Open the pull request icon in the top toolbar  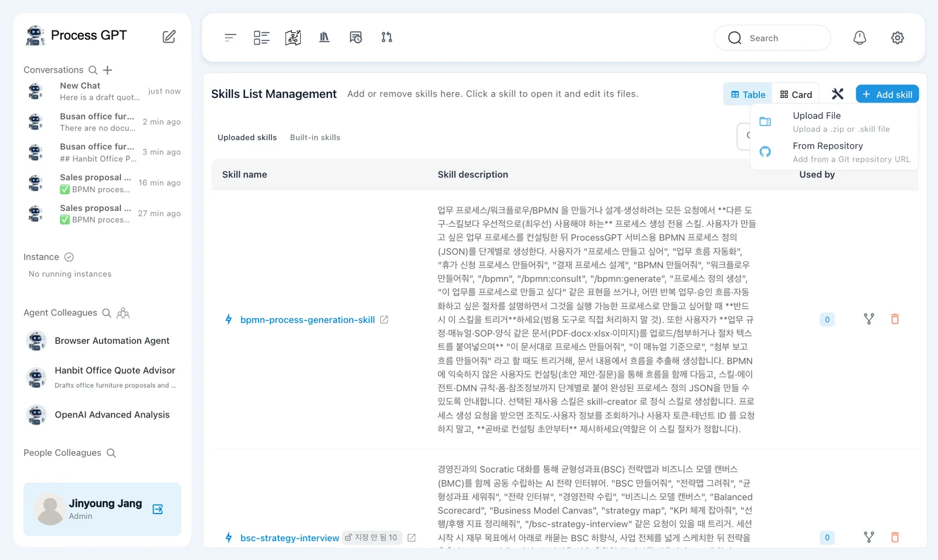(x=386, y=37)
